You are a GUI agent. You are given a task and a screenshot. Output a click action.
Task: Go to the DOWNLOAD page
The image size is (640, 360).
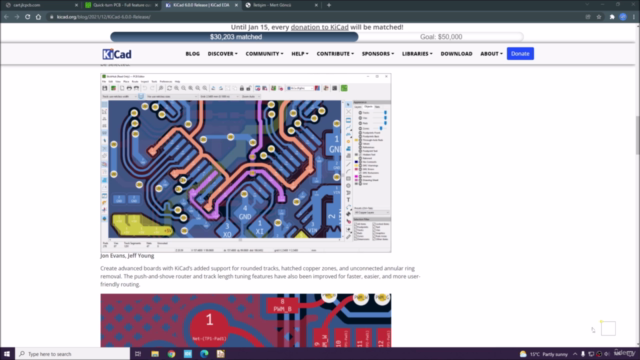(x=456, y=54)
